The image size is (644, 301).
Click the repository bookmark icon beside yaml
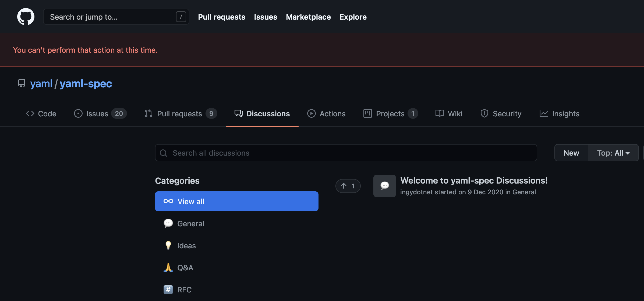tap(21, 83)
